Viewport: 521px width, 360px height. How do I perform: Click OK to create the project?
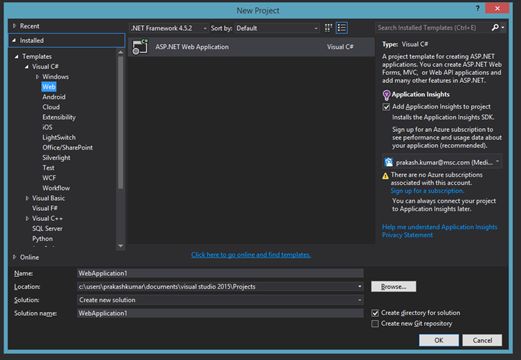point(439,340)
